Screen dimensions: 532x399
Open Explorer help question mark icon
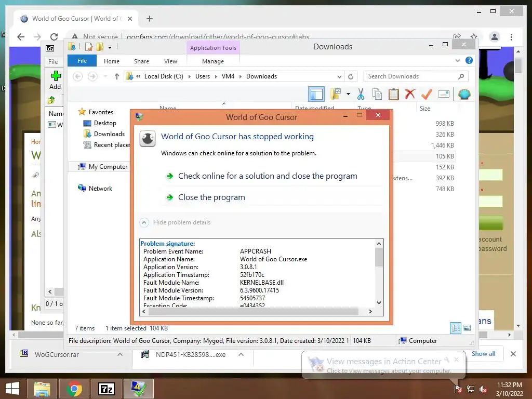[469, 60]
